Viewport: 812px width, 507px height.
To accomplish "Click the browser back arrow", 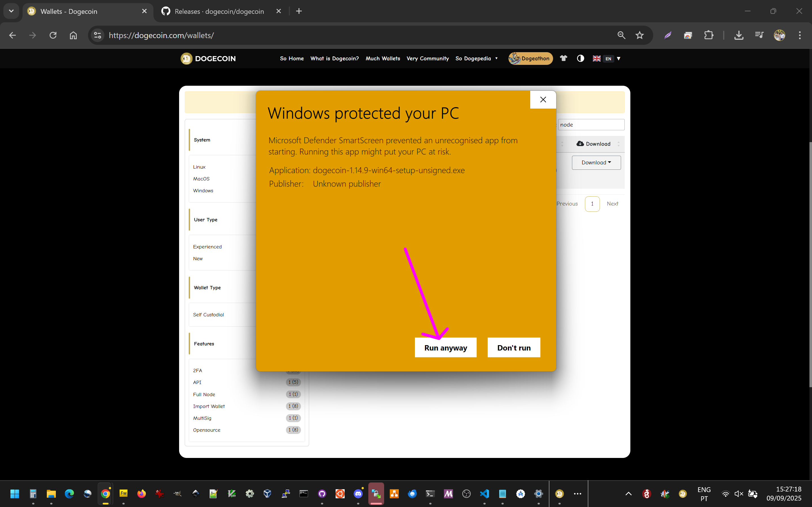I will pos(12,35).
